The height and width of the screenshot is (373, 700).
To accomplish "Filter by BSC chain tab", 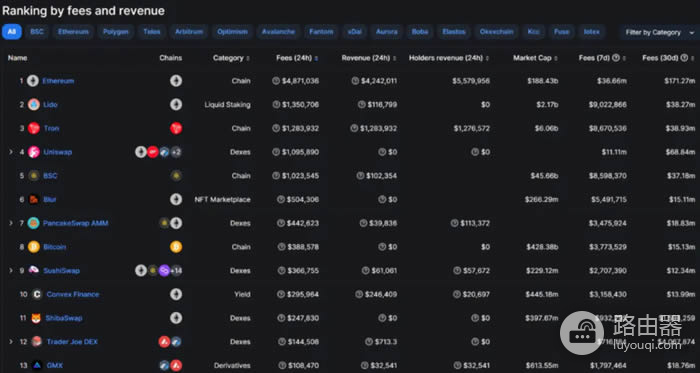I will 37,32.
